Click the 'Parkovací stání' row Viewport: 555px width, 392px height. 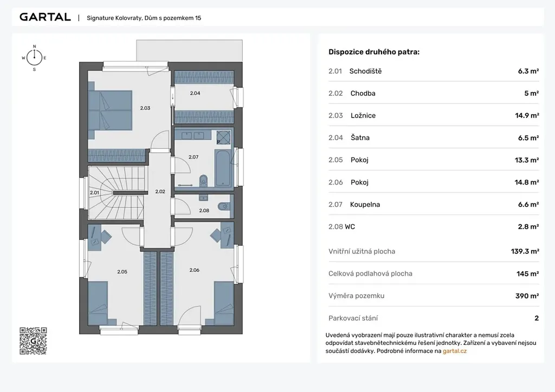pos(433,318)
